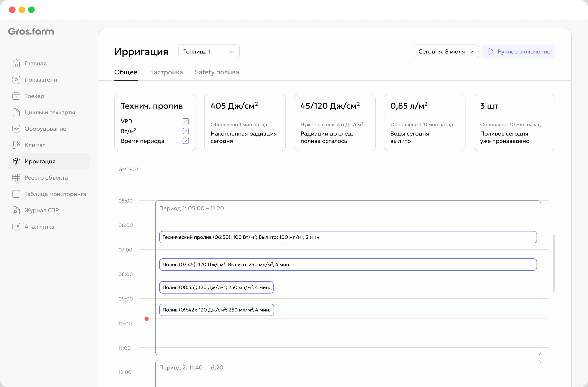588x387 pixels.
Task: Click the 405 Дж/см² radiation card
Action: click(x=245, y=122)
